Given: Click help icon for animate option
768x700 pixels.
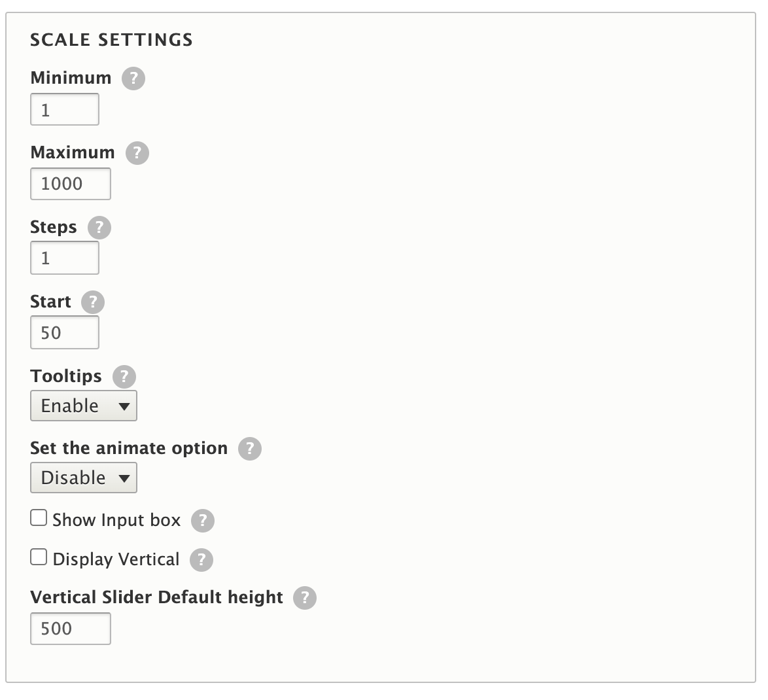Looking at the screenshot, I should [x=250, y=449].
